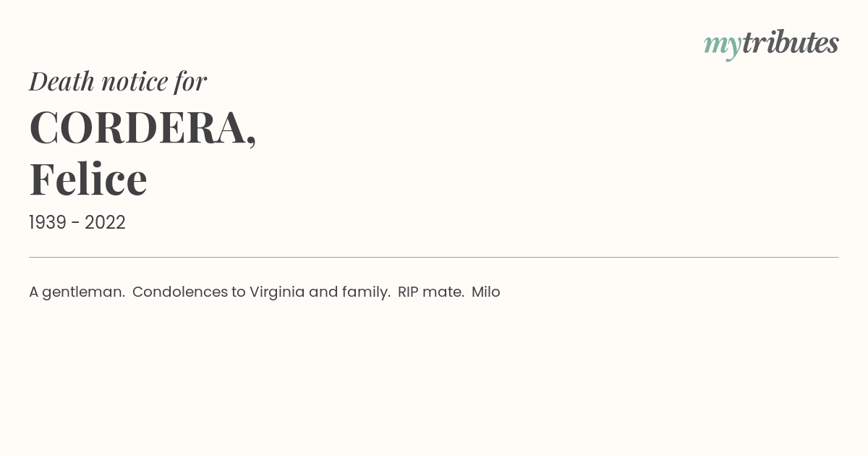868x456 pixels.
Task: Click the green "my" part of logo
Action: [723, 46]
